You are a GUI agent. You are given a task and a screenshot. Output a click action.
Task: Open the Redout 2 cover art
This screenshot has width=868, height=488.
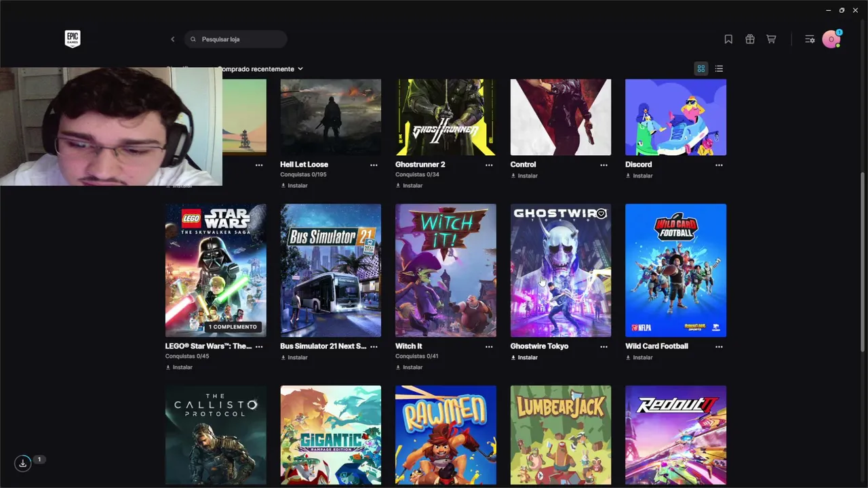tap(675, 435)
